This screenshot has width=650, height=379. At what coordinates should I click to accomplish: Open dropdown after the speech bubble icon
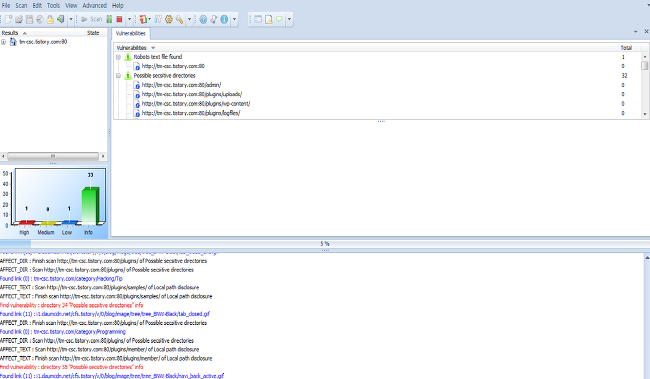tap(289, 19)
